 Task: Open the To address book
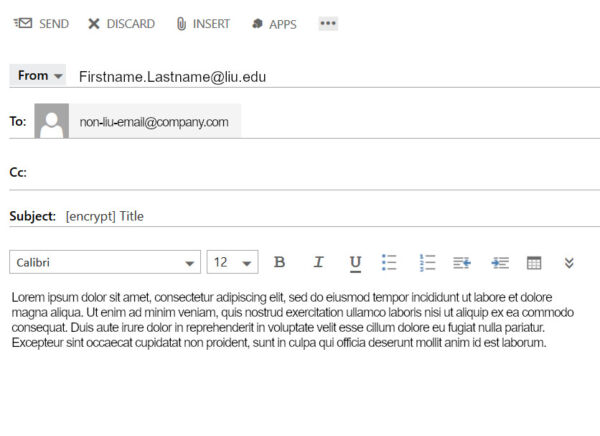[x=17, y=122]
